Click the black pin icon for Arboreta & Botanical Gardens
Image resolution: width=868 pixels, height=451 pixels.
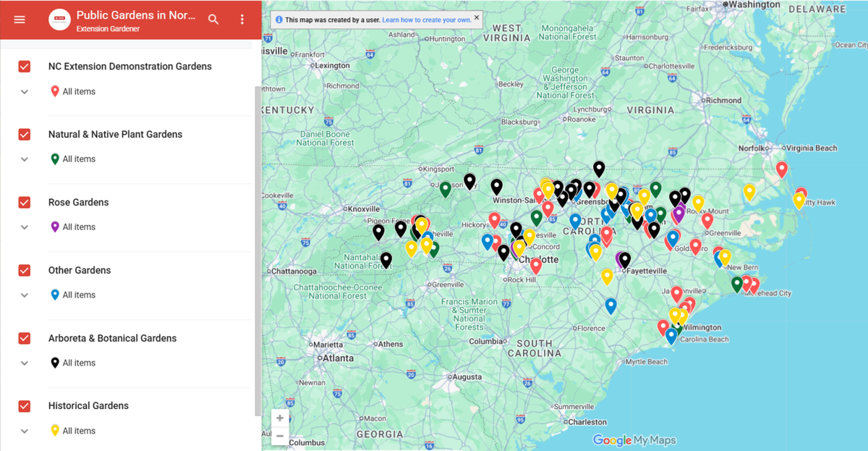(x=54, y=363)
